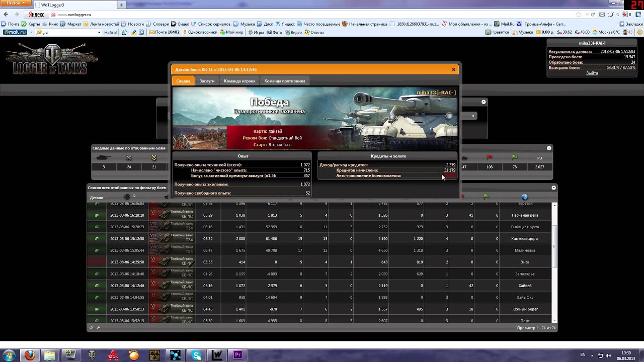Open details icon for 13:58:13 battle row

97,309
